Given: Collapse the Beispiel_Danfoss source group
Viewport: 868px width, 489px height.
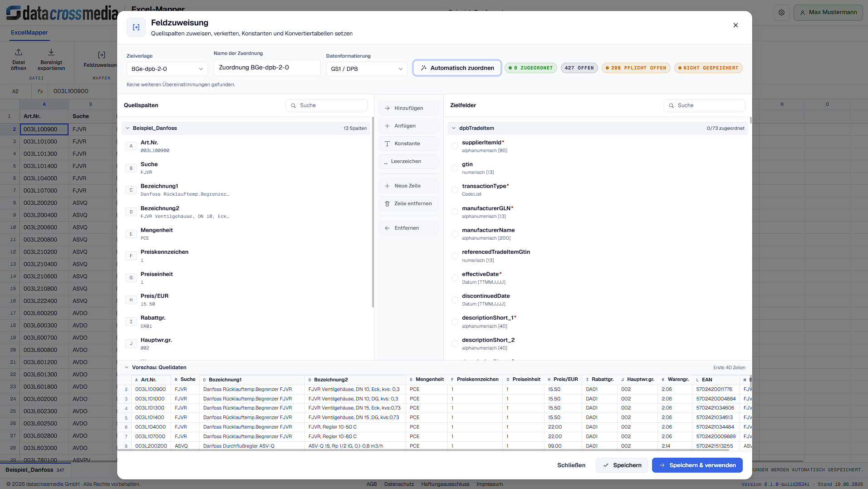Looking at the screenshot, I should [x=128, y=128].
